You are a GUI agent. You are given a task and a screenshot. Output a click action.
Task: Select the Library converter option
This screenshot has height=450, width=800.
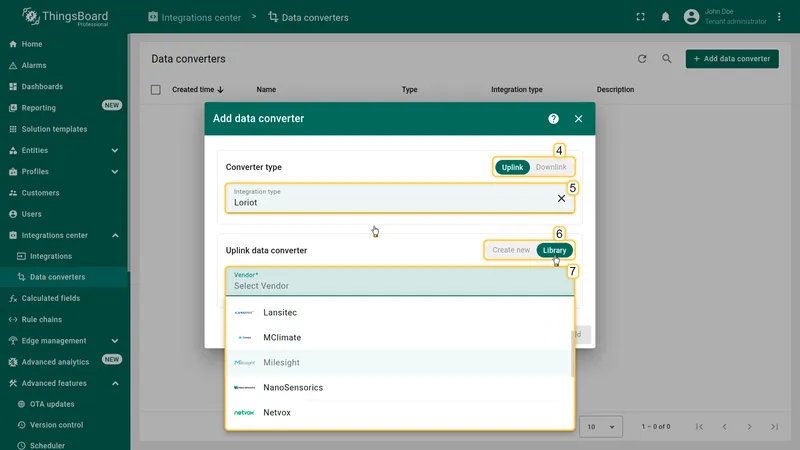pos(555,250)
